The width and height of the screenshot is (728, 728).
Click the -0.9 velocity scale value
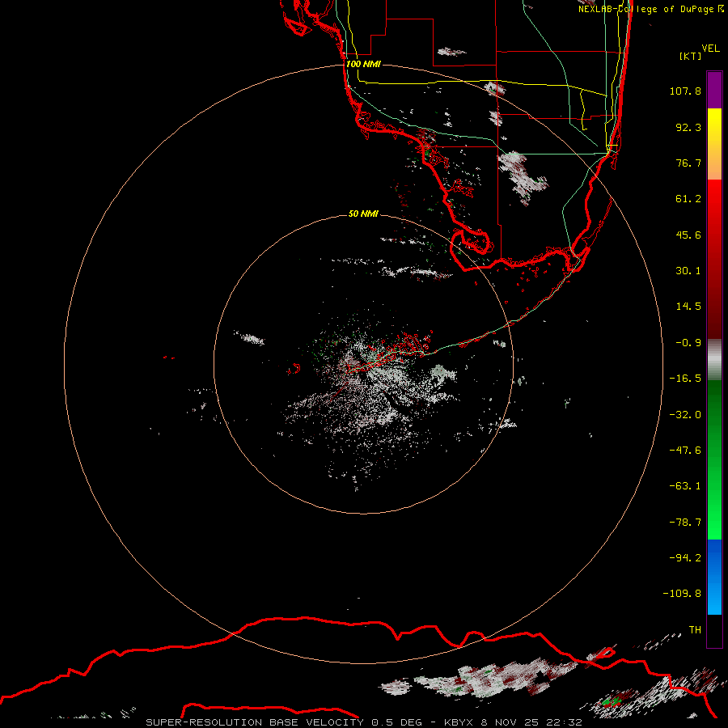(x=688, y=343)
